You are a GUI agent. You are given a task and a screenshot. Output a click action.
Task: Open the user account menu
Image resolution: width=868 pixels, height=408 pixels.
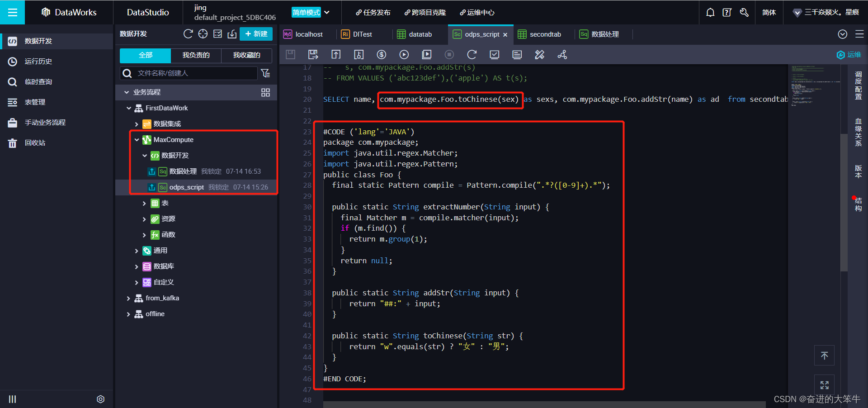pos(826,12)
